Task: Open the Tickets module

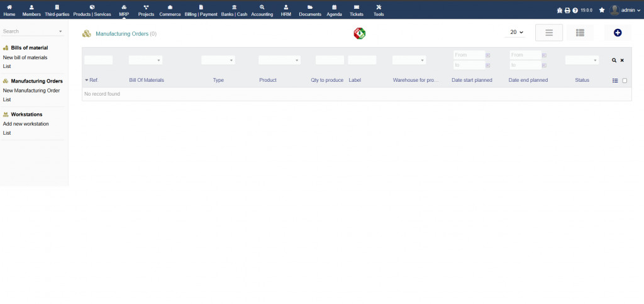Action: pyautogui.click(x=357, y=10)
